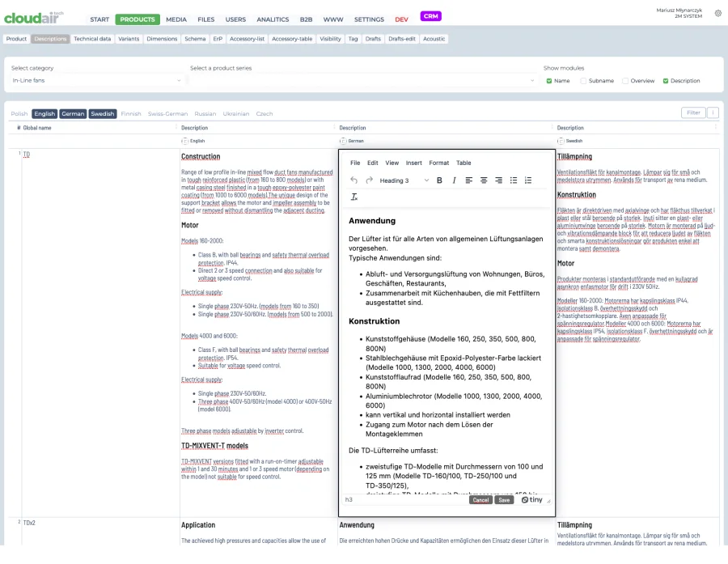Click the CRM button
Image resolution: width=728 pixels, height=564 pixels.
(431, 16)
